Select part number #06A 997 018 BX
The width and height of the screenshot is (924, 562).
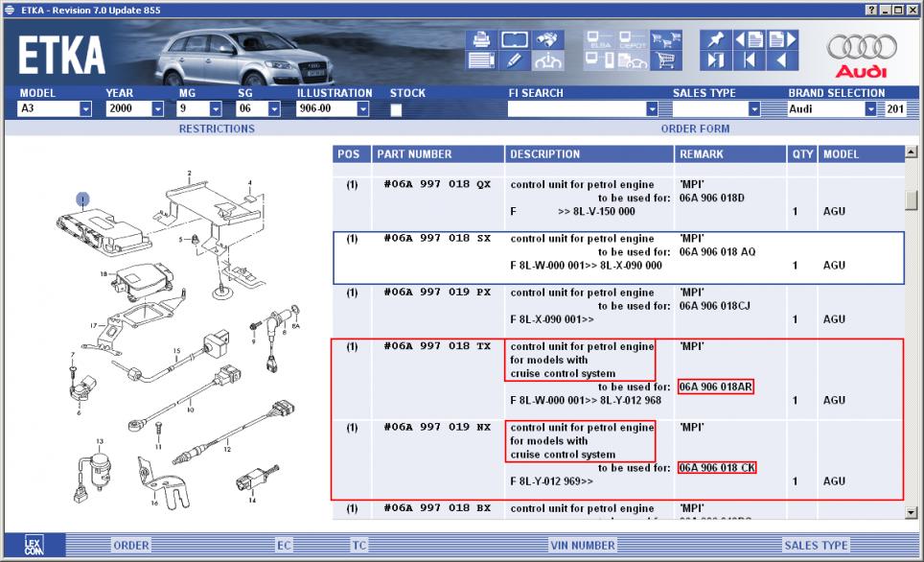click(437, 507)
